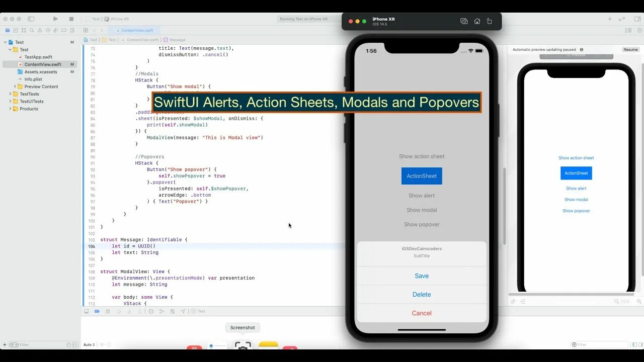Open the Source Control navigator icon
This screenshot has width=644, height=362.
pos(16,30)
